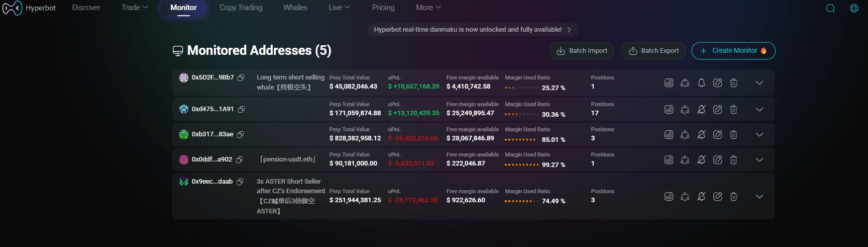The height and width of the screenshot is (247, 868).
Task: Go to the Whales tab
Action: click(295, 8)
